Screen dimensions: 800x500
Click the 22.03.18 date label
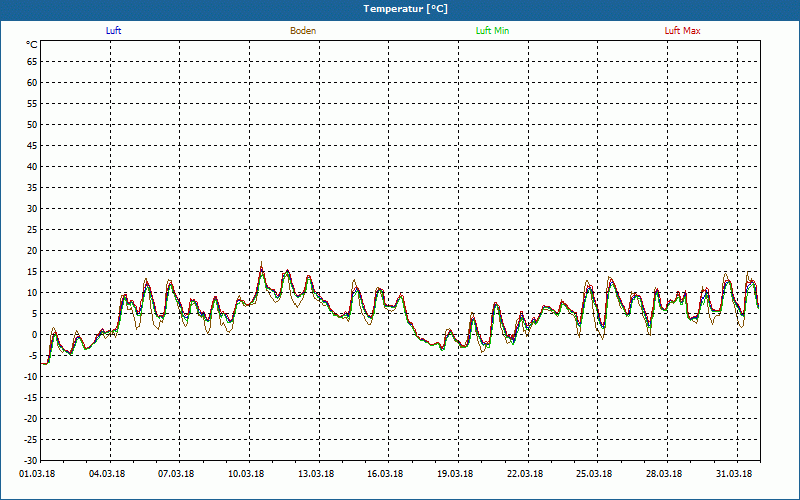(x=525, y=474)
